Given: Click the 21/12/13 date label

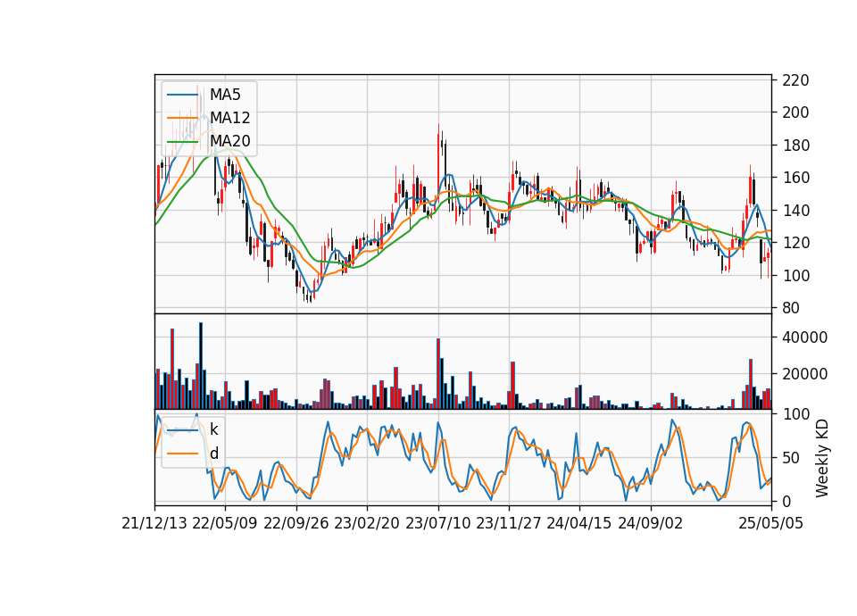Looking at the screenshot, I should 154,523.
